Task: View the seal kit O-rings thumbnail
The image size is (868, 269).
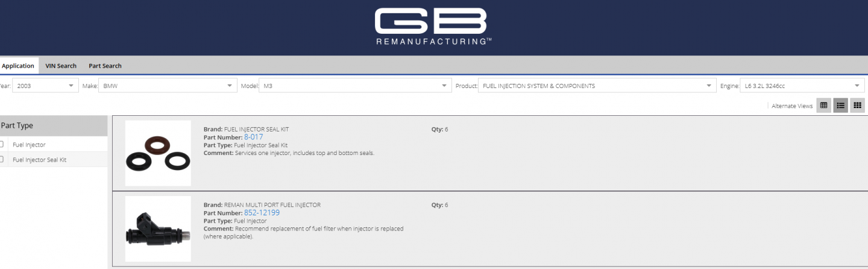Action: (x=158, y=153)
